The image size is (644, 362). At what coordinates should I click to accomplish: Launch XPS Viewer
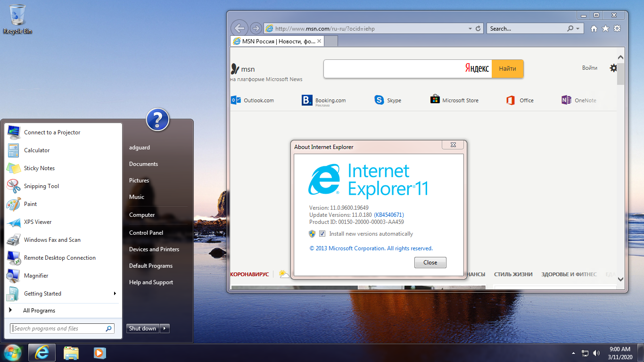coord(63,222)
